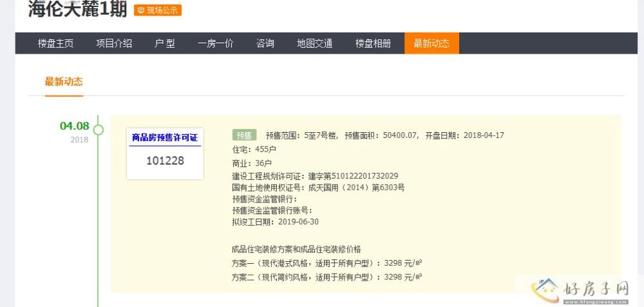Open the 楼盘主页 navigation tab
Screen dimensions: 644x307
pos(55,44)
